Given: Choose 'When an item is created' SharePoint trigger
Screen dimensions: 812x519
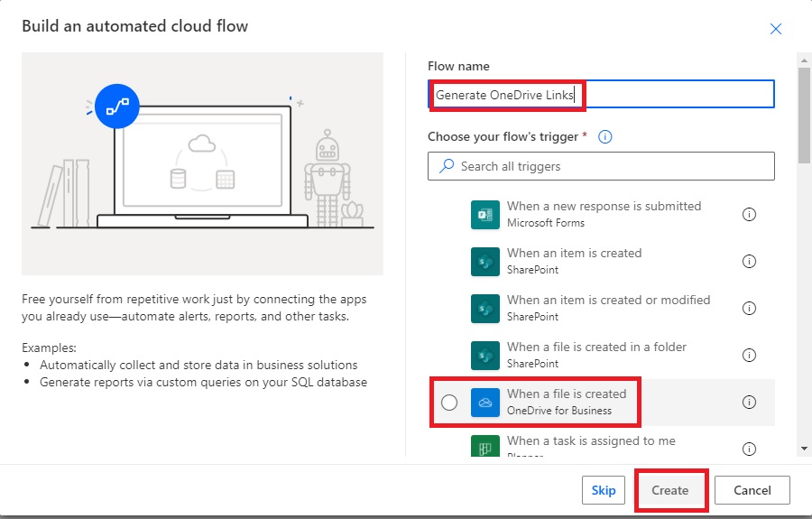Looking at the screenshot, I should click(x=601, y=262).
